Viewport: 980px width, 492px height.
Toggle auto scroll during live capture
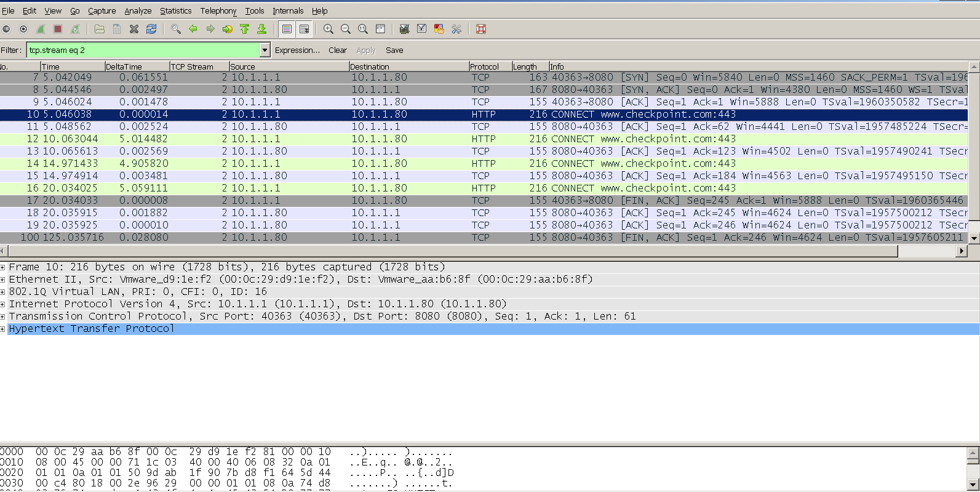[304, 29]
